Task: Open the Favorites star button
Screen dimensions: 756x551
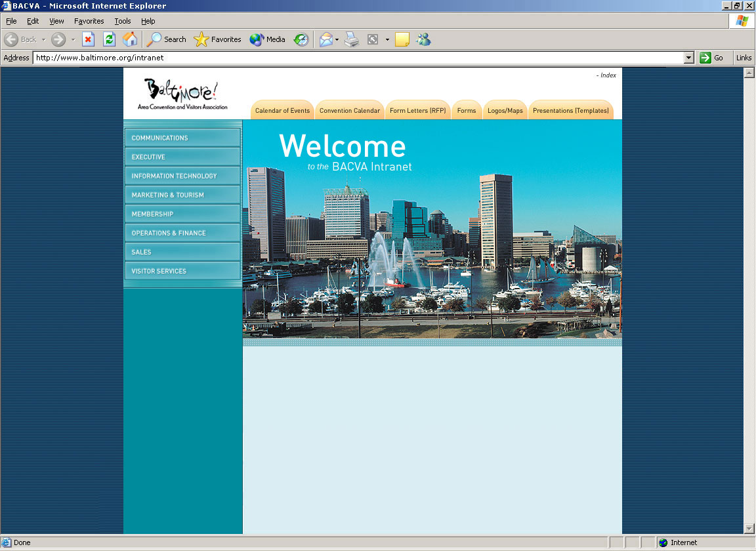Action: pyautogui.click(x=218, y=39)
